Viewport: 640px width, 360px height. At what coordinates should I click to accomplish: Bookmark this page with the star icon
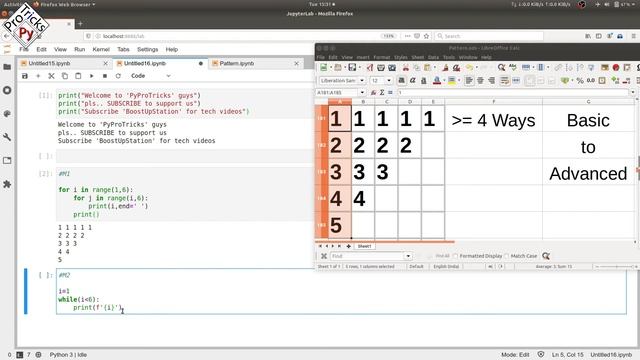coord(427,36)
